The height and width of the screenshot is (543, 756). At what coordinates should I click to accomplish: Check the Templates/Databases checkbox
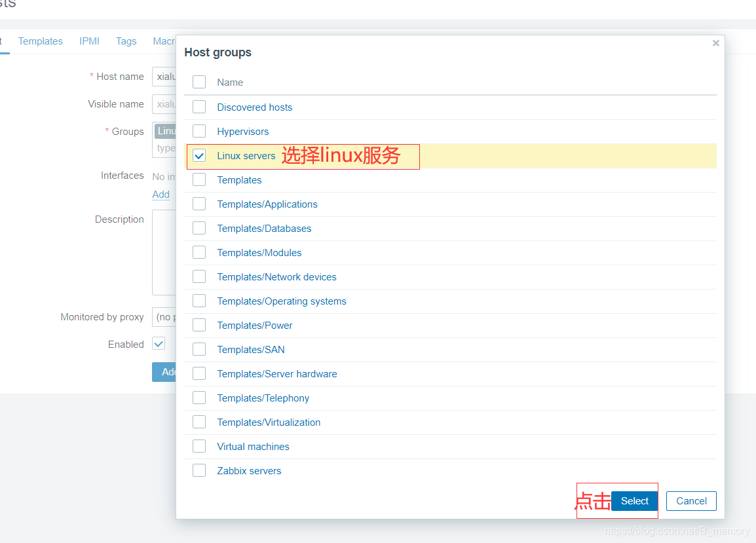199,228
